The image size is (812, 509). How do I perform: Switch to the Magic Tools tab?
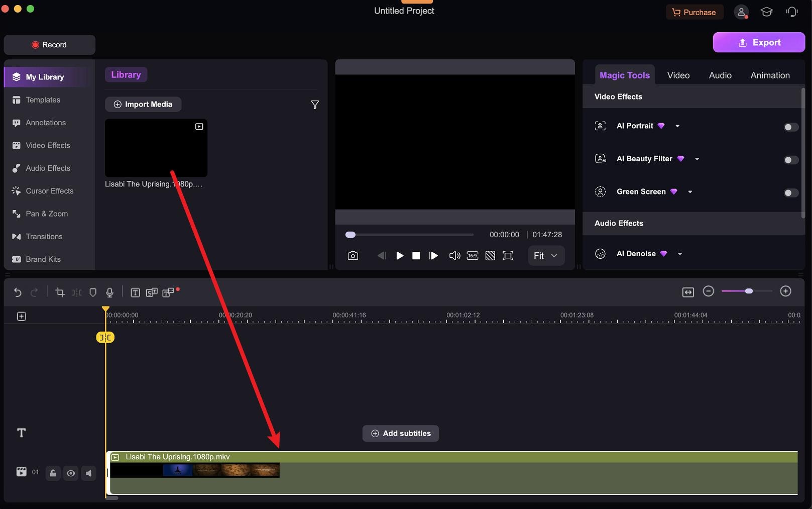625,75
